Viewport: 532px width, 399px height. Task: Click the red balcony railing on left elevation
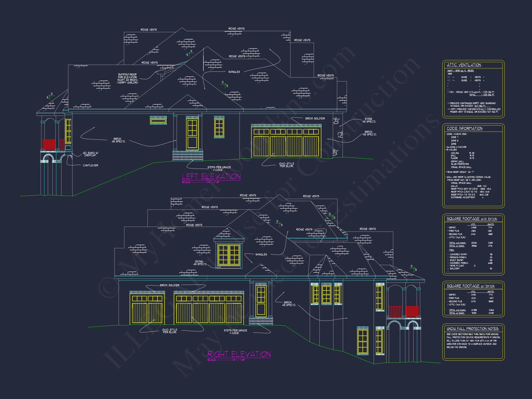tap(49, 144)
